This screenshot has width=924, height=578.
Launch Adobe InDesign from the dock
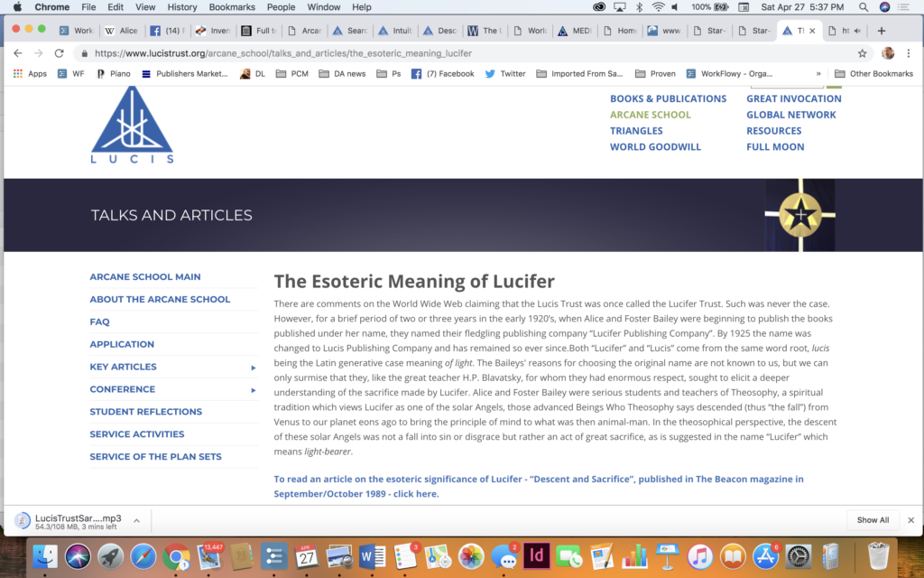point(536,555)
